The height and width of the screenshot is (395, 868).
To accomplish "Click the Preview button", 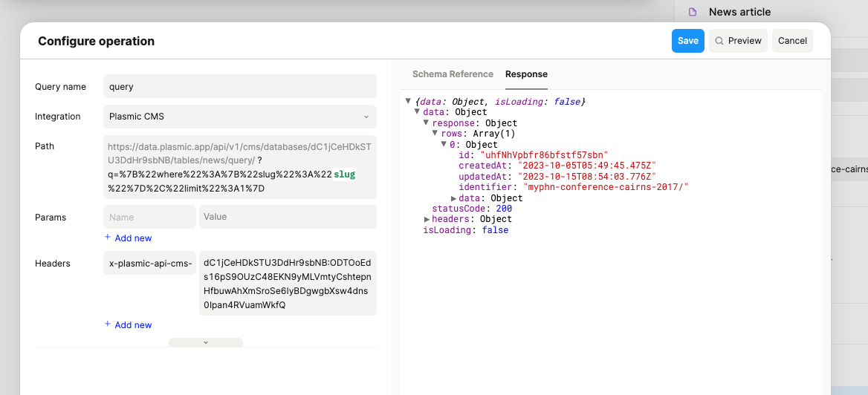I will (738, 41).
